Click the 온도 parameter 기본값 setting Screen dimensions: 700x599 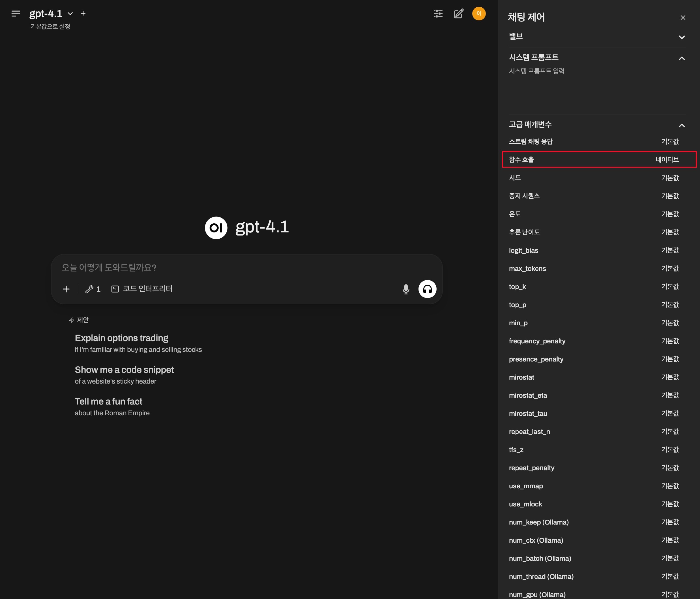pyautogui.click(x=670, y=214)
